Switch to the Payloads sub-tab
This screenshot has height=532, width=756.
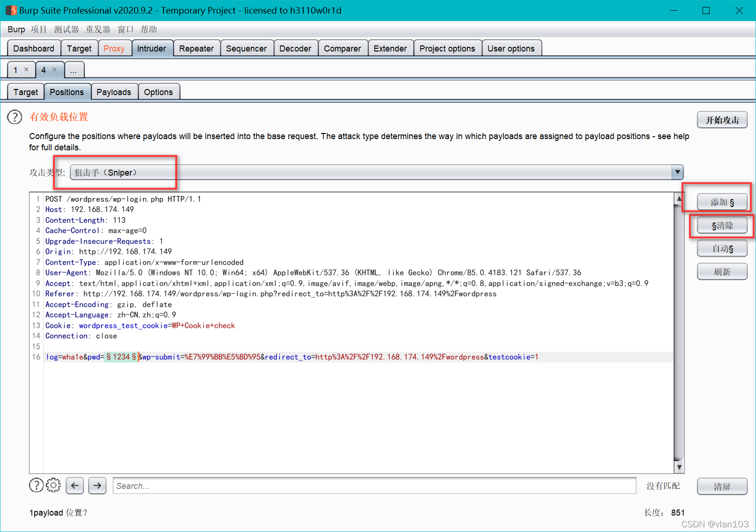[x=114, y=92]
